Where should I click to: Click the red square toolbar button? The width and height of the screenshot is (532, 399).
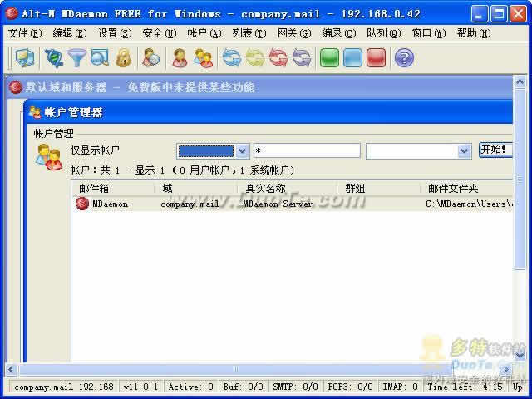[376, 57]
